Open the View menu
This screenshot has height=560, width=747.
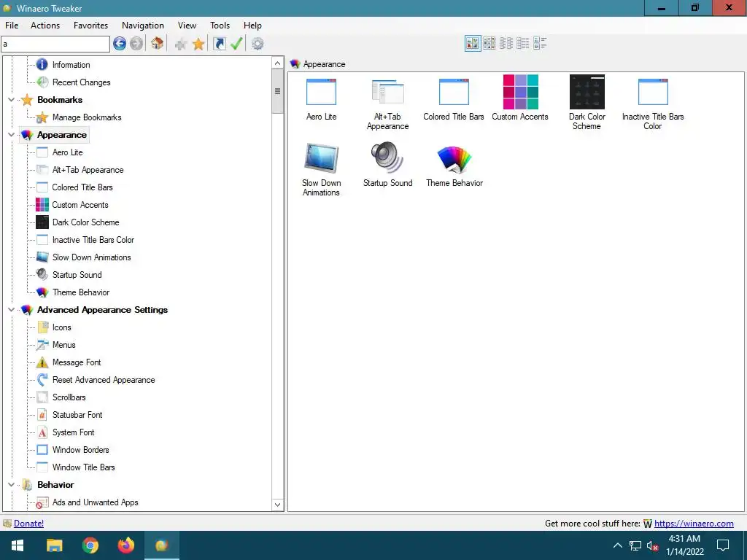click(187, 26)
